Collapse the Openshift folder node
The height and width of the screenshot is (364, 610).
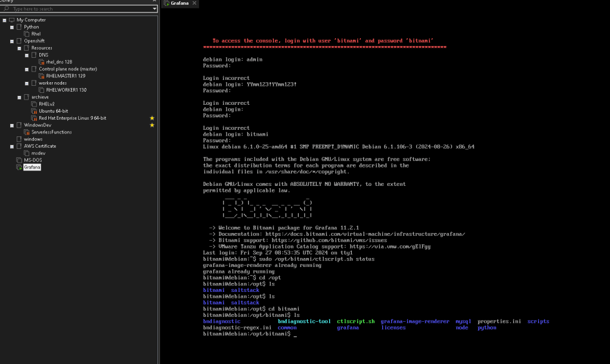tap(12, 41)
